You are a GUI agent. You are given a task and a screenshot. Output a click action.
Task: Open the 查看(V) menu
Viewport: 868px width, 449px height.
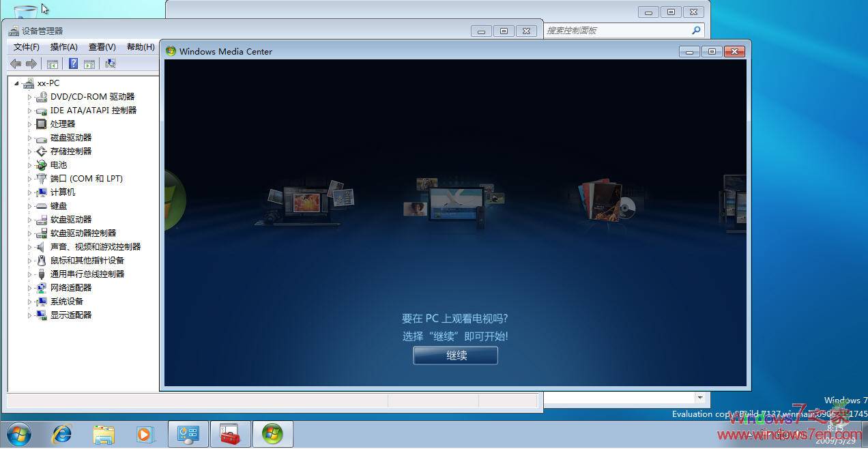(101, 46)
